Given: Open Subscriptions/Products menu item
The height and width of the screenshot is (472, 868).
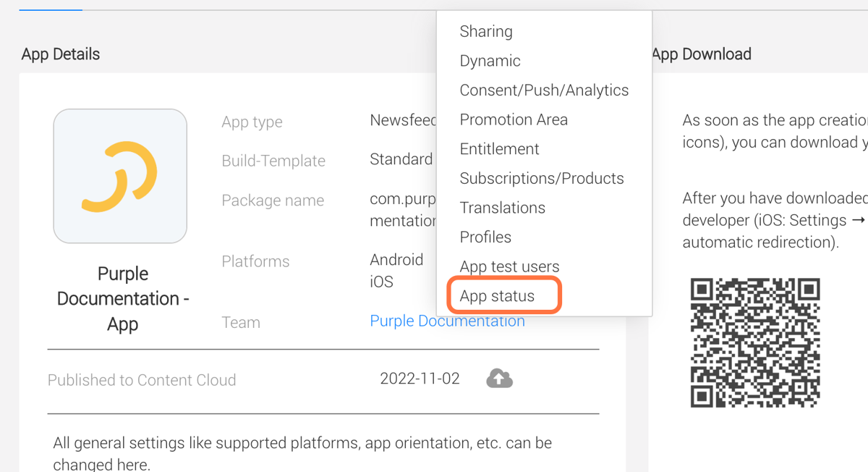Looking at the screenshot, I should (542, 179).
